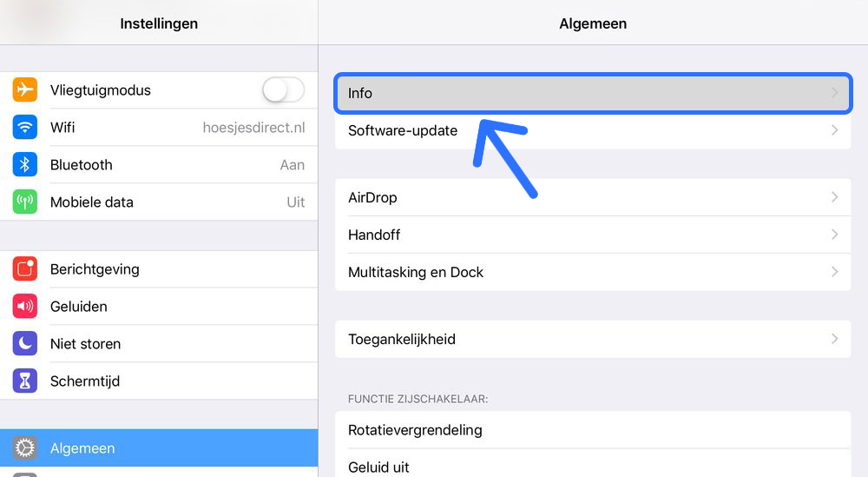868x477 pixels.
Task: Tap the hoesjesdirect.nl Wifi network value
Action: 253,128
